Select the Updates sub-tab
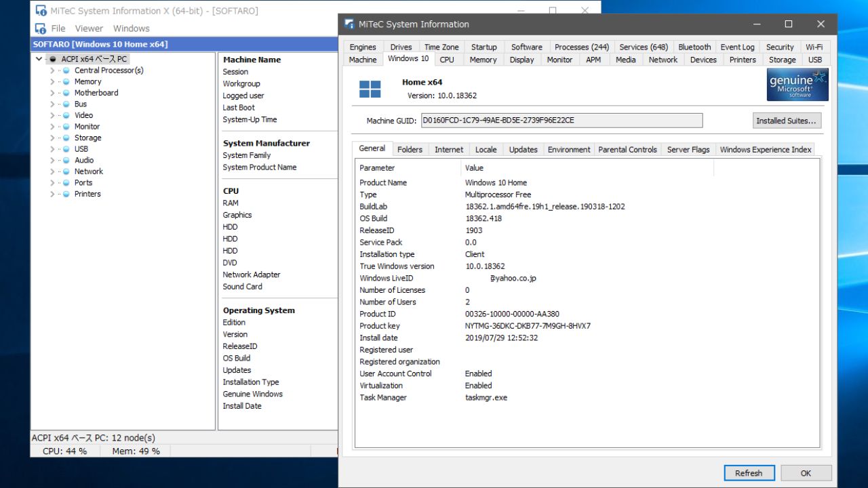Image resolution: width=868 pixels, height=488 pixels. [523, 150]
